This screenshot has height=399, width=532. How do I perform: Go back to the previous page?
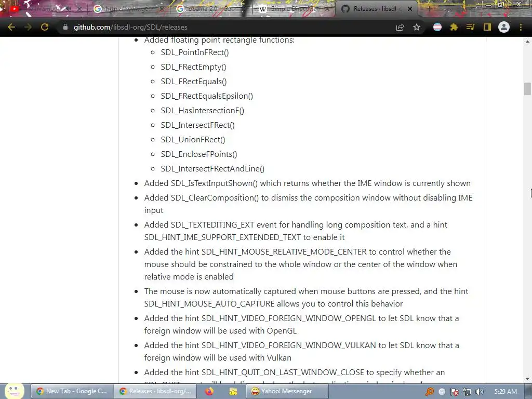pos(11,27)
